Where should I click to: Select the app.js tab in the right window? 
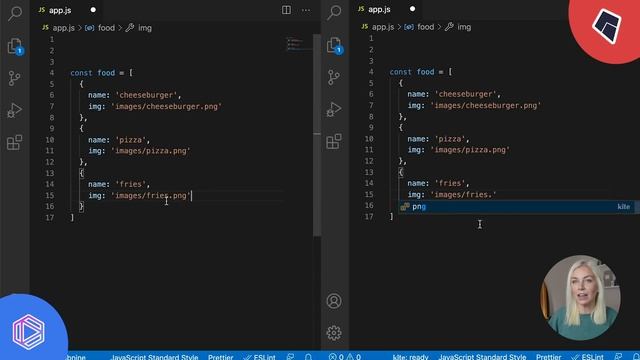click(x=385, y=9)
